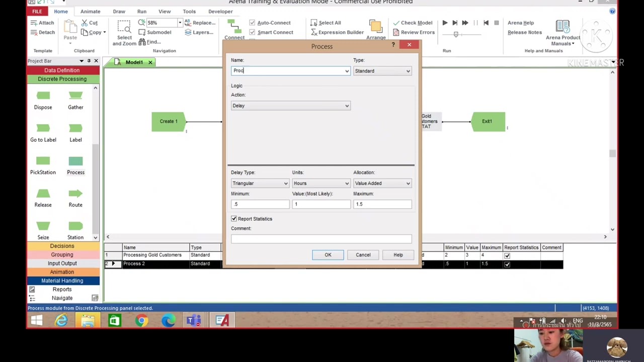This screenshot has width=644, height=362.
Task: Expand the Copy dropdown arrow
Action: 104,32
